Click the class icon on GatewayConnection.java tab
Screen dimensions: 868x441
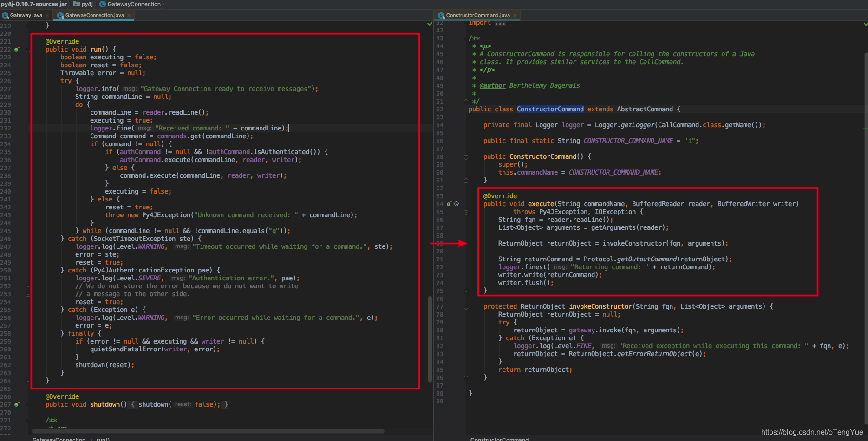(60, 15)
